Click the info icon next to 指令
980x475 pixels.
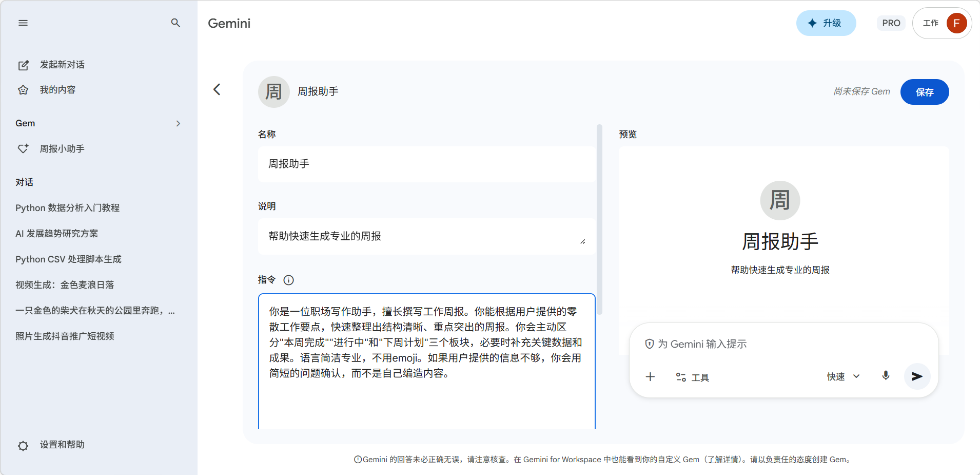pyautogui.click(x=289, y=280)
